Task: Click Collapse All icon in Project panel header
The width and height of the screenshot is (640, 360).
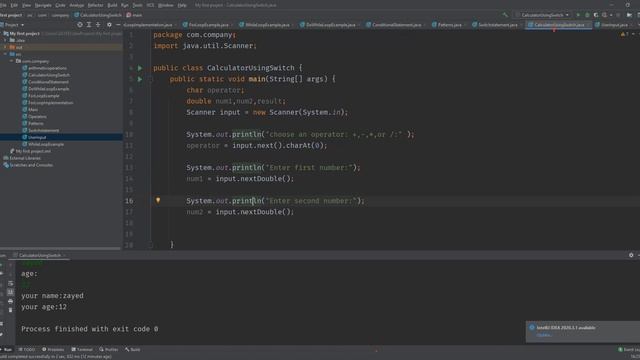Action: pyautogui.click(x=98, y=24)
